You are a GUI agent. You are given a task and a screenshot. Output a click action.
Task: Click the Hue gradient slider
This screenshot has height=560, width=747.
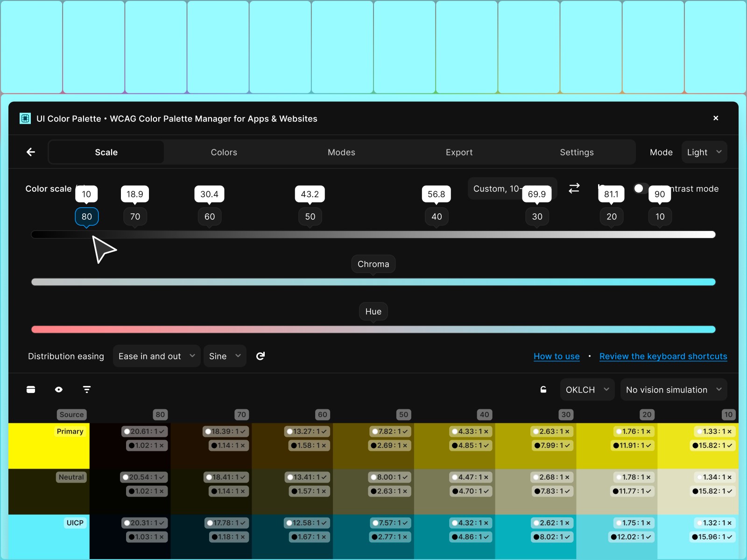coord(373,329)
